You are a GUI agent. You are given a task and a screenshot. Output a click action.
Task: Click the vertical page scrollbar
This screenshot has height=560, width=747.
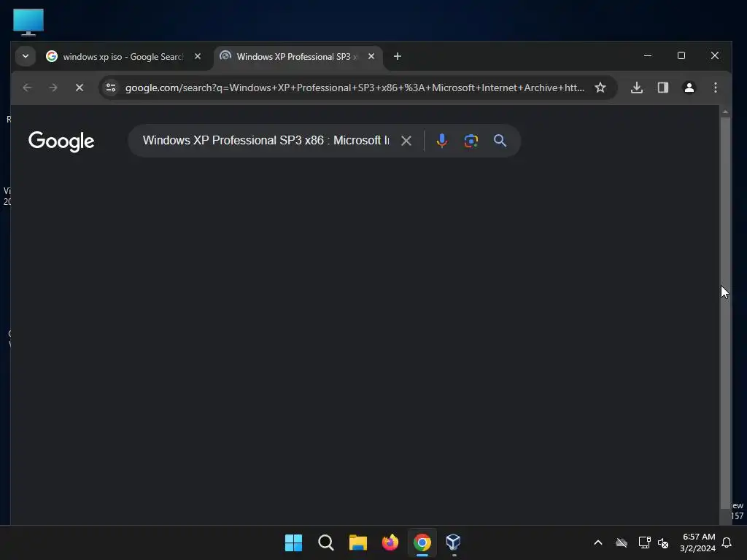point(725,314)
